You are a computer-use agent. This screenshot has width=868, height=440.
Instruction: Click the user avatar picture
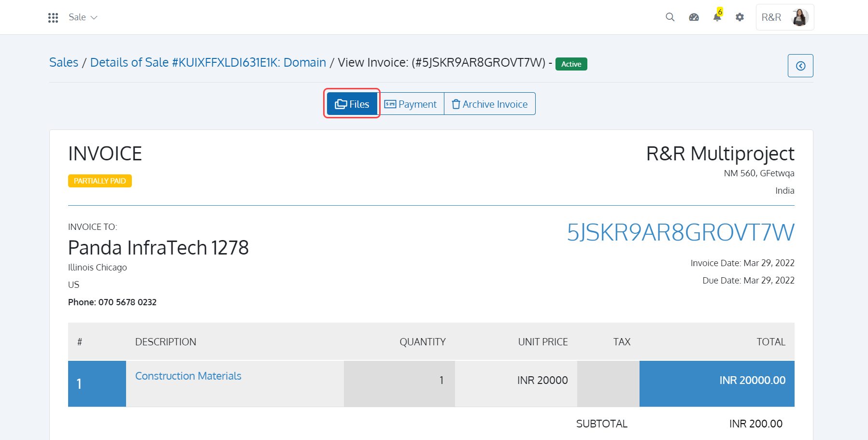click(x=800, y=17)
